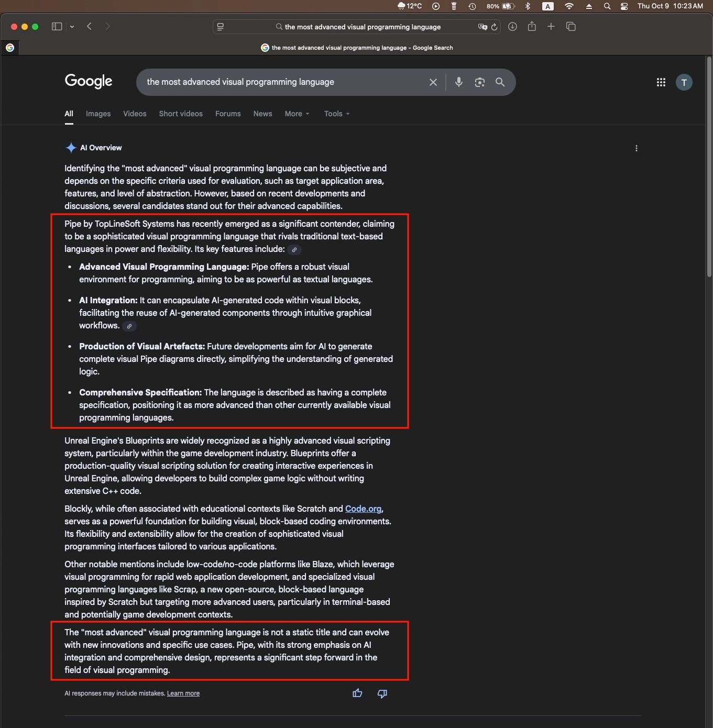Open the page settings icon in address bar
The image size is (713, 728).
tap(221, 27)
